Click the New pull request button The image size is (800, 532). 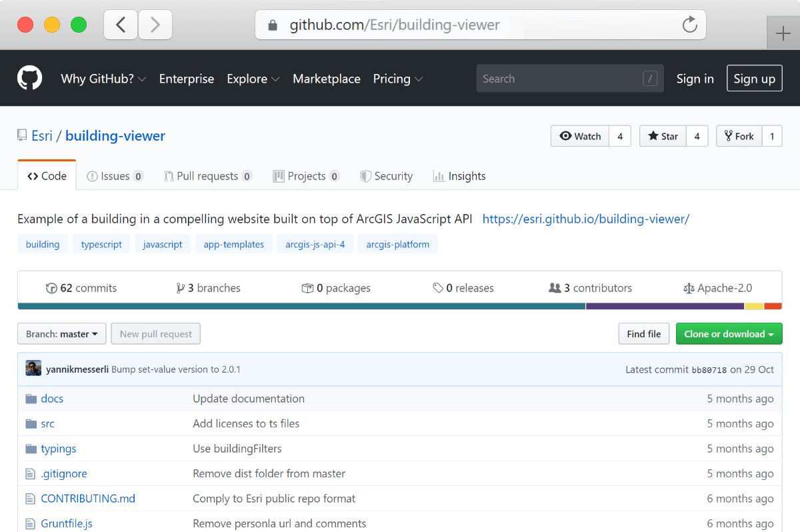[156, 334]
